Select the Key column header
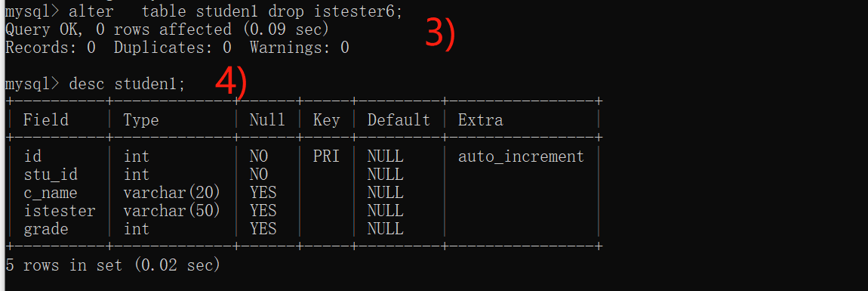 tap(326, 120)
